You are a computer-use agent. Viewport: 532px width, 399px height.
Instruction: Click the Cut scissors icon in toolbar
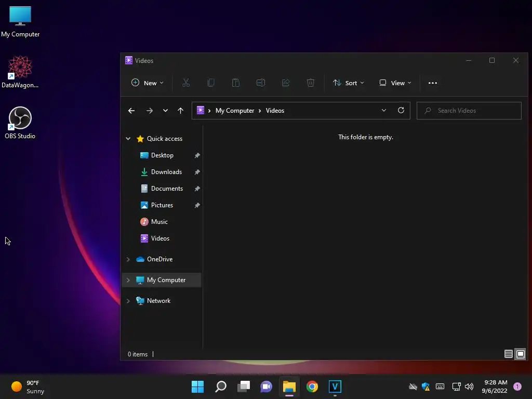[x=186, y=83]
